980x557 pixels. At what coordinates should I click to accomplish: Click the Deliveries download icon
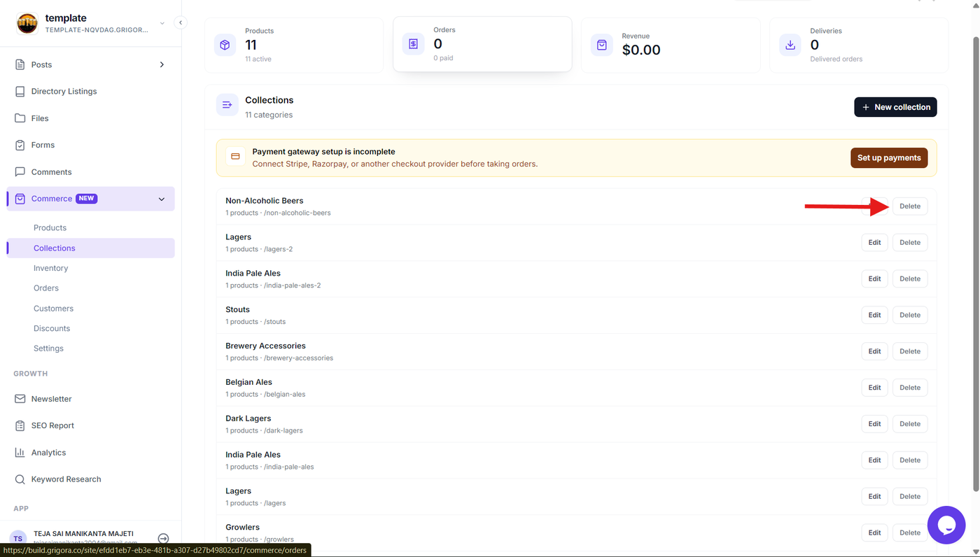(x=790, y=45)
